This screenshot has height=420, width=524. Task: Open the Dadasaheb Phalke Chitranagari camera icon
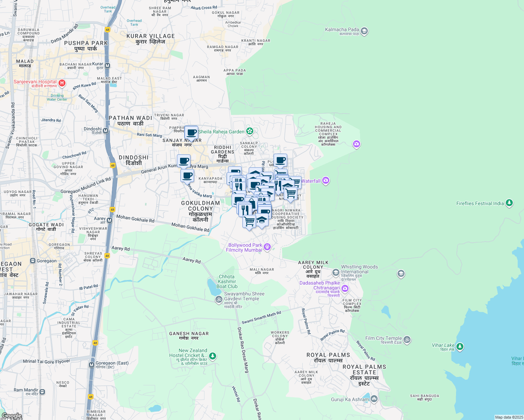[345, 288]
